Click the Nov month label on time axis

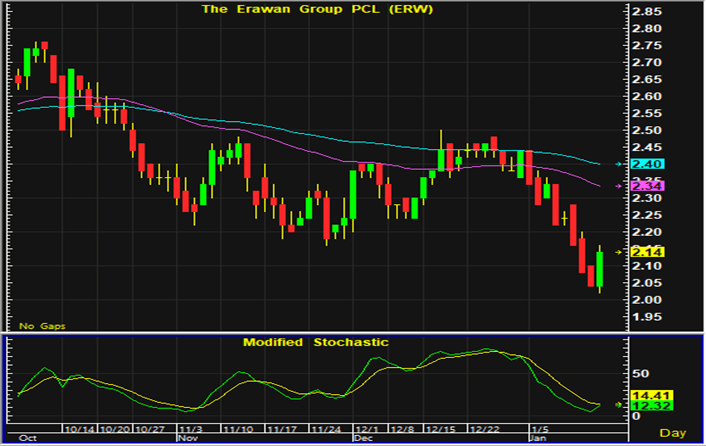pyautogui.click(x=187, y=438)
